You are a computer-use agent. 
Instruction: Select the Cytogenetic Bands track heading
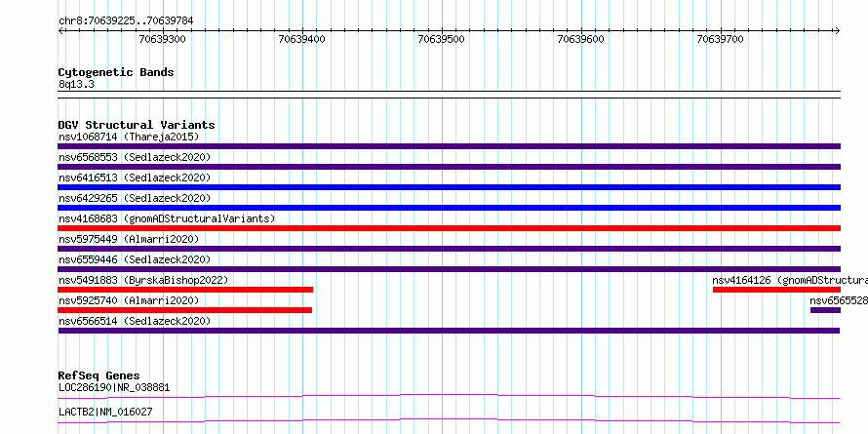(x=116, y=72)
